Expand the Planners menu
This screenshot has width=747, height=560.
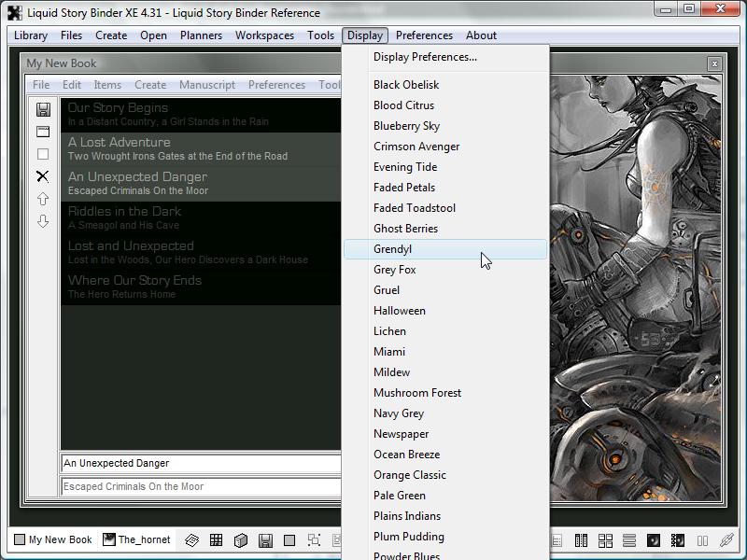[201, 35]
